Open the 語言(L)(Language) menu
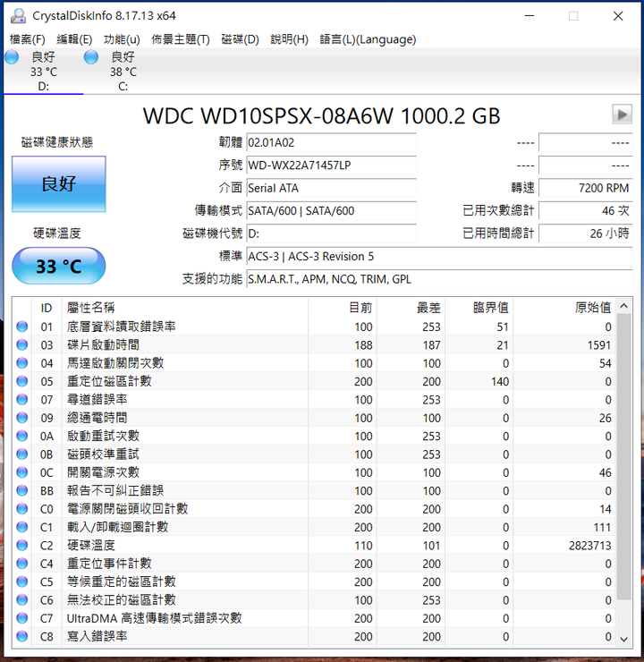This screenshot has height=662, width=644. tap(368, 39)
